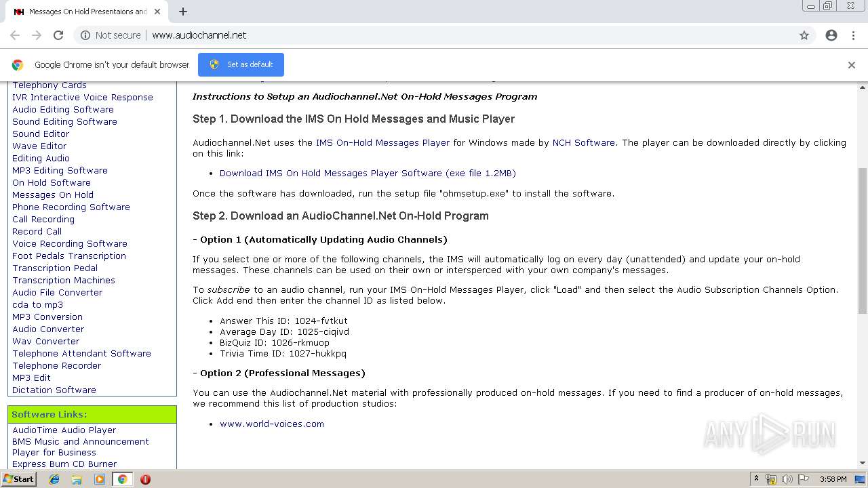Reload the current page
The height and width of the screenshot is (488, 868).
[58, 35]
